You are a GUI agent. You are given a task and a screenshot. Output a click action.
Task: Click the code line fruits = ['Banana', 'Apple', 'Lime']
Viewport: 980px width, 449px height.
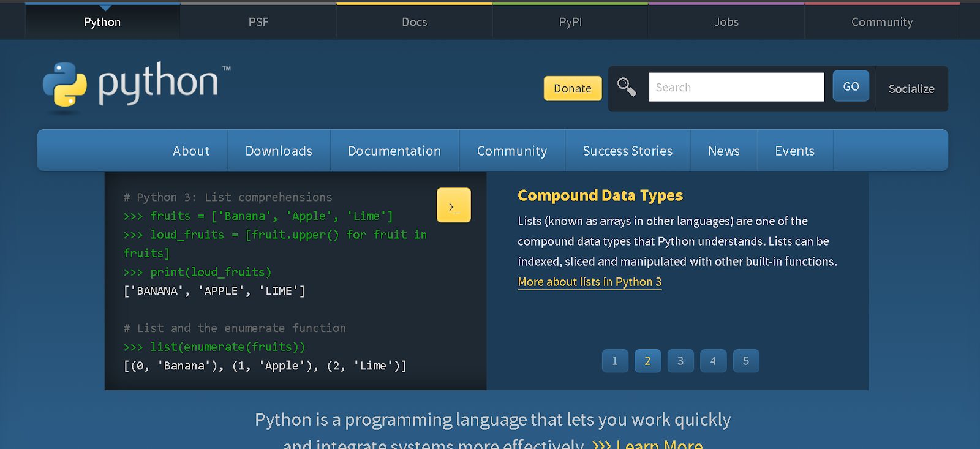pyautogui.click(x=258, y=216)
